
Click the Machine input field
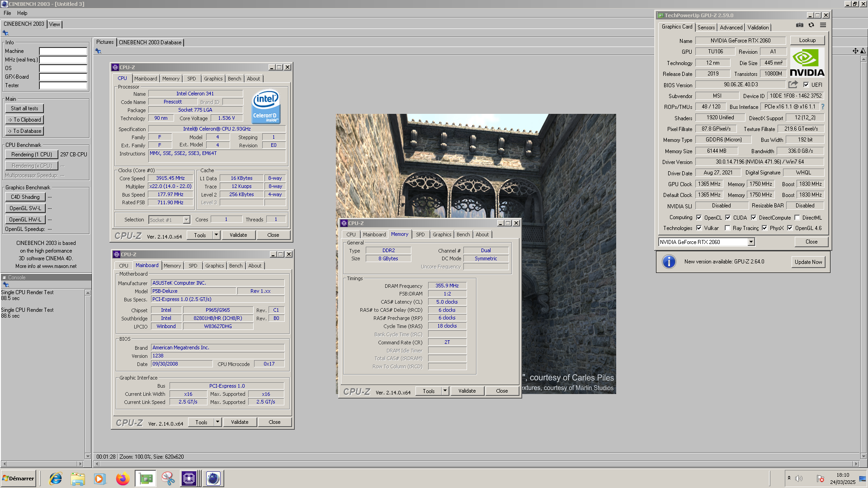63,51
